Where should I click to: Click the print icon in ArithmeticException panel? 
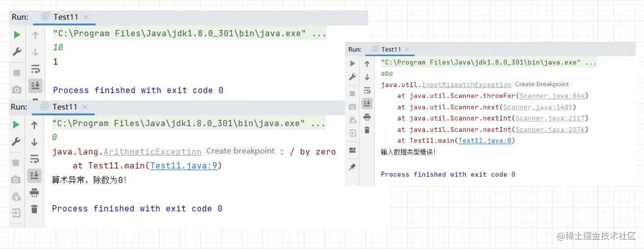(34, 192)
